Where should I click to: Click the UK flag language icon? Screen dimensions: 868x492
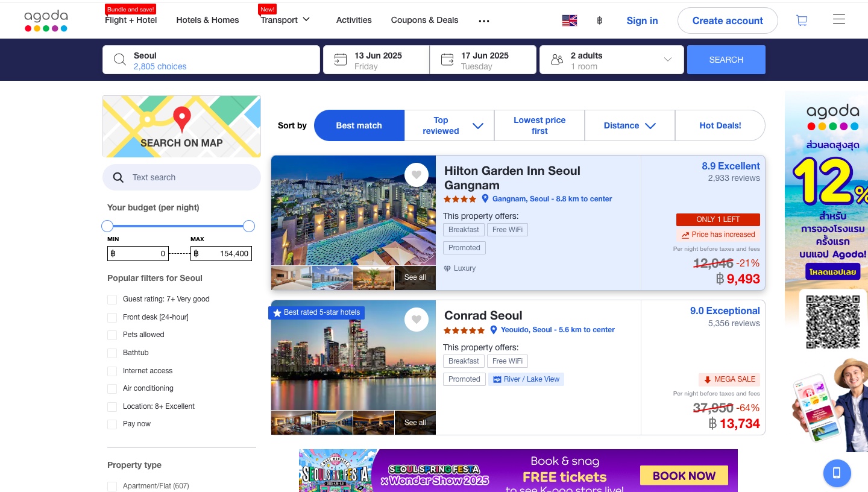click(x=569, y=20)
